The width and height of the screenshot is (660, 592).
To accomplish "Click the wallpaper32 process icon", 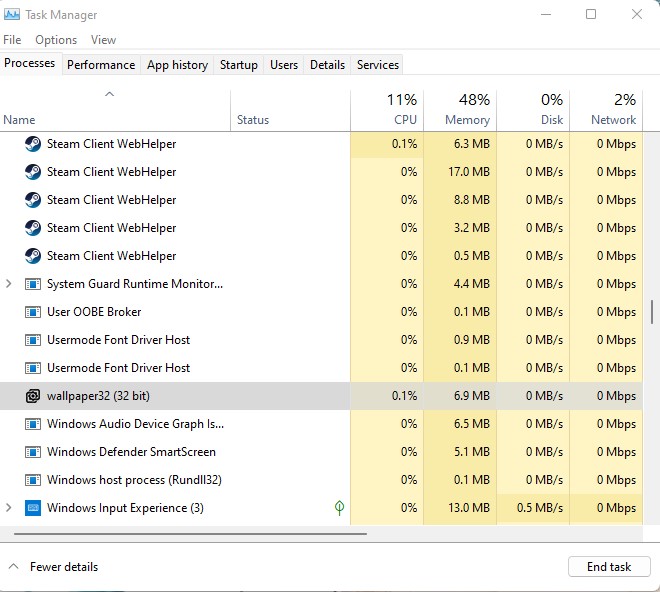I will tap(32, 396).
